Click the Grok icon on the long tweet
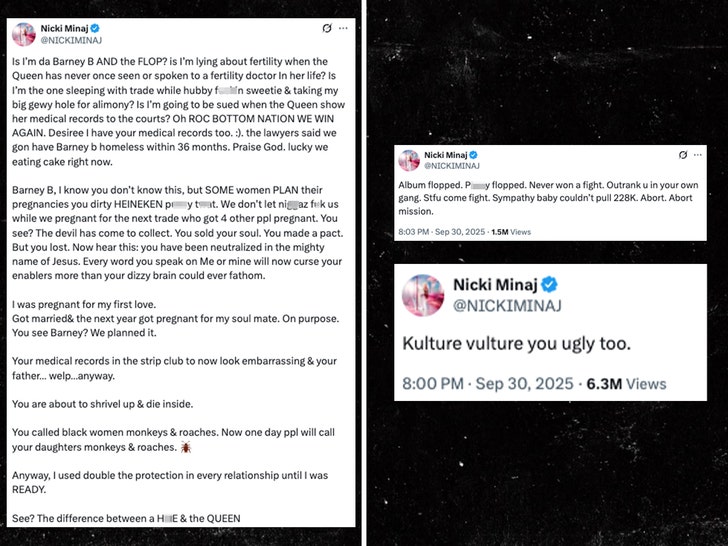 pos(326,26)
